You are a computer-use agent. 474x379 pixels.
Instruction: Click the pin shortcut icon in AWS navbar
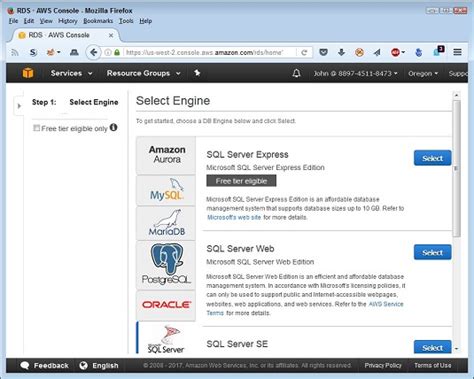pos(197,73)
